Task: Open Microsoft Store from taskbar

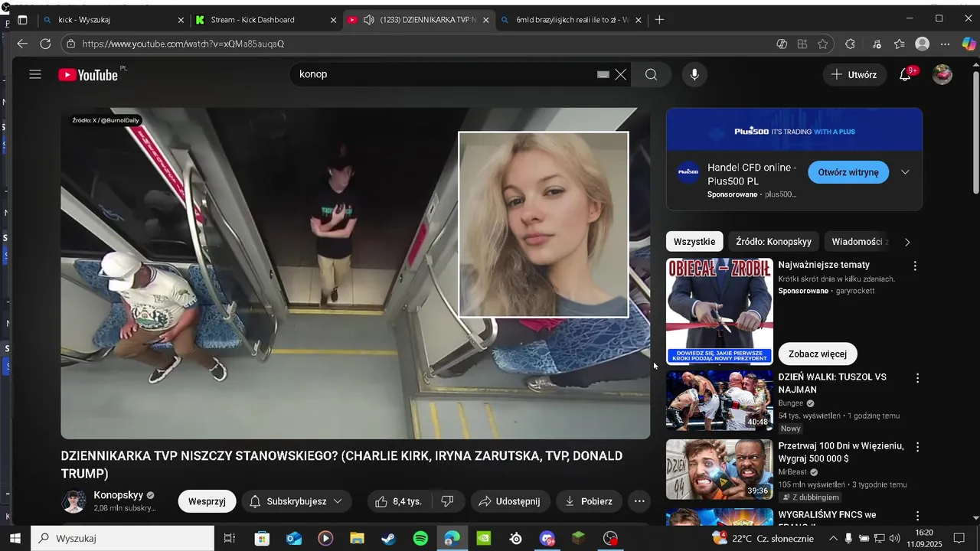Action: tap(262, 539)
